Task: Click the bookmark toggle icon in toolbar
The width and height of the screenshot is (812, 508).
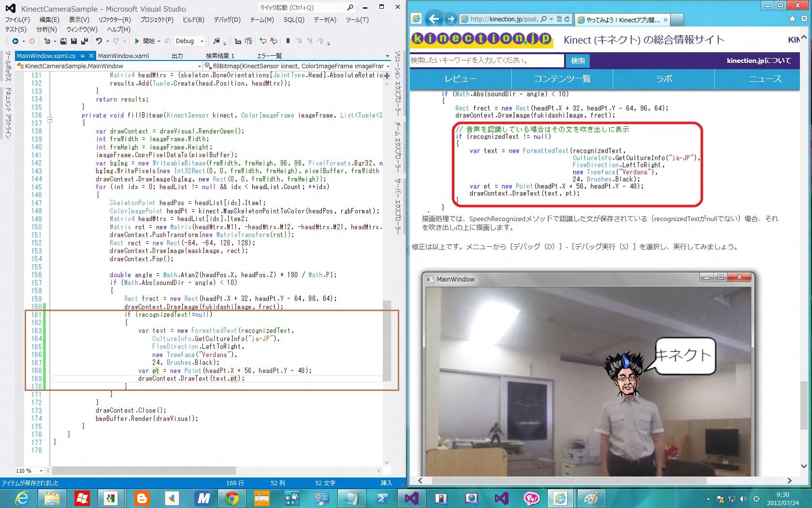Action: click(288, 41)
